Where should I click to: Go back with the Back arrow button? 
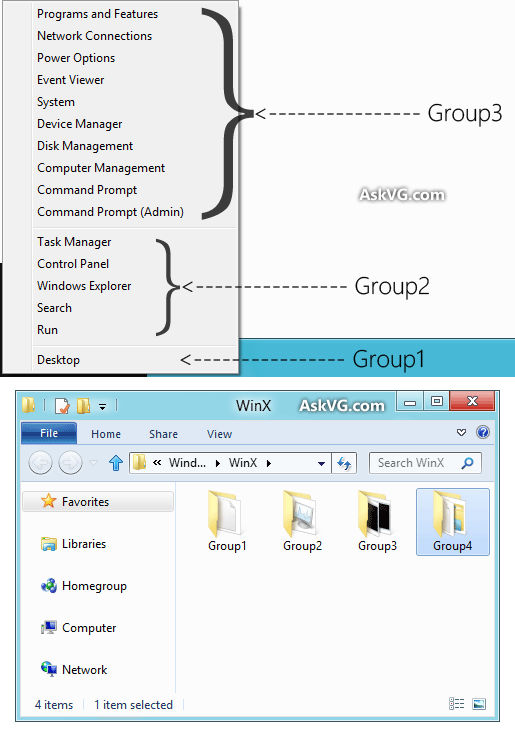[x=40, y=463]
